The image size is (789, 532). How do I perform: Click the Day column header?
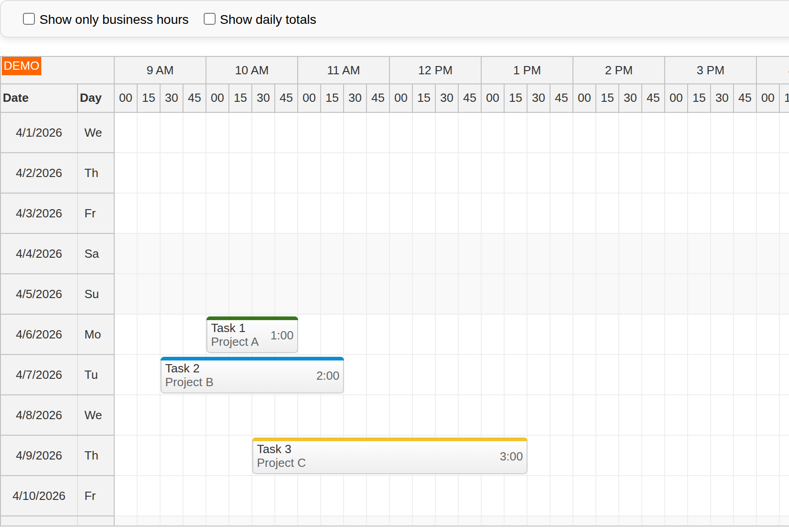click(92, 98)
